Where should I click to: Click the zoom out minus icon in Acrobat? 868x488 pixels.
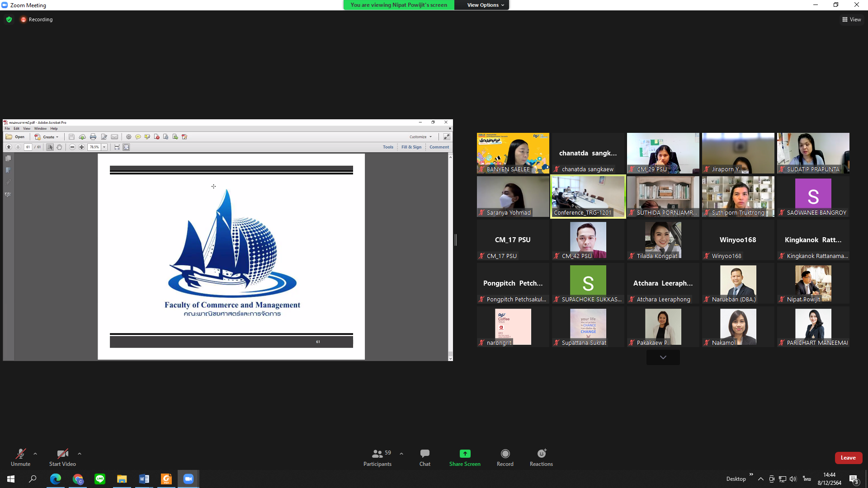pyautogui.click(x=72, y=147)
